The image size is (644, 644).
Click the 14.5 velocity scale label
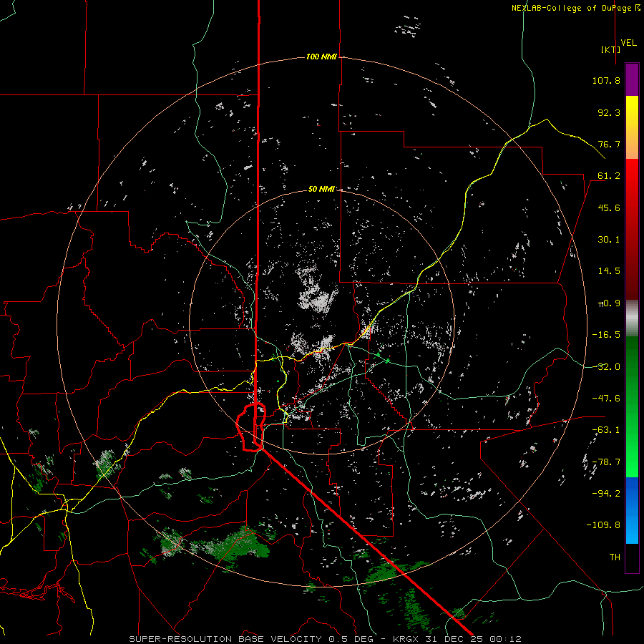click(609, 271)
